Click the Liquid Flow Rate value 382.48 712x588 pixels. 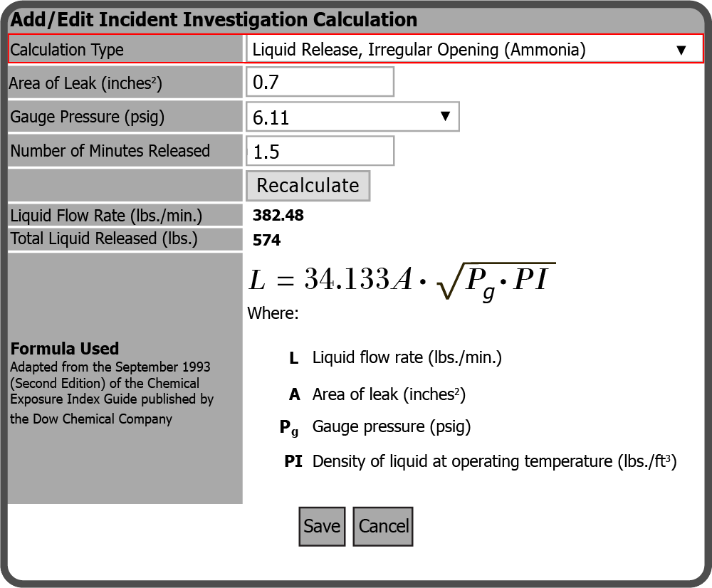[278, 216]
